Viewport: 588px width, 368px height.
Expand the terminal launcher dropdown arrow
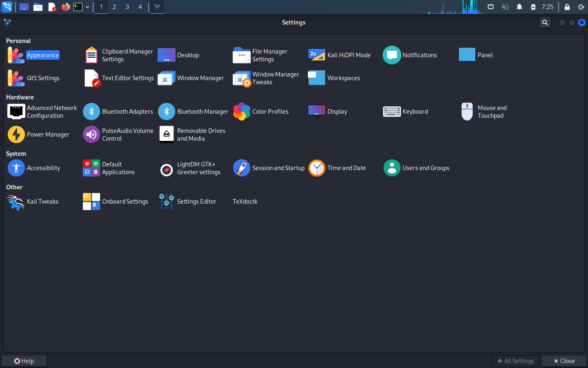(x=87, y=7)
